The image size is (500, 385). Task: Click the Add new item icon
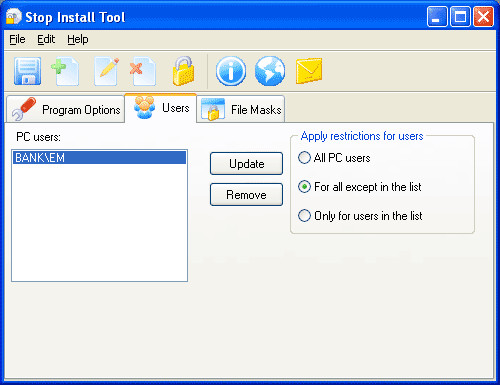pos(65,71)
